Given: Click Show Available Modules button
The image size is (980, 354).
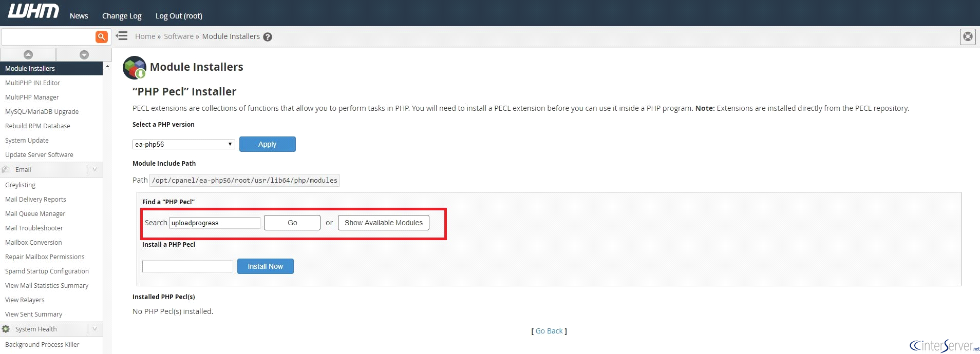Looking at the screenshot, I should click(x=384, y=223).
